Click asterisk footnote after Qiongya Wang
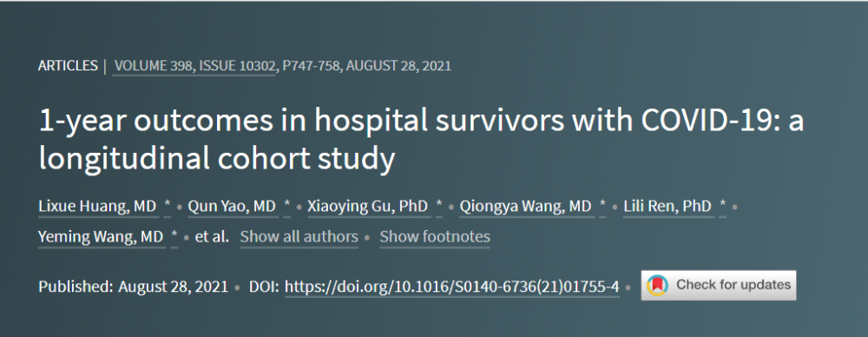Screen dimensions: 868x337 [603, 206]
